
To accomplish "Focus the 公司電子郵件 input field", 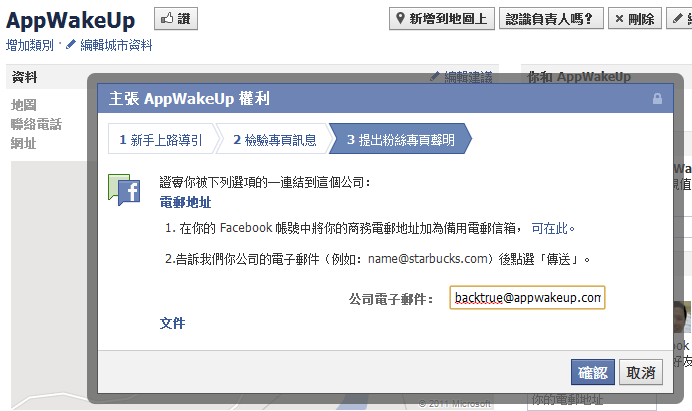I will pos(527,298).
